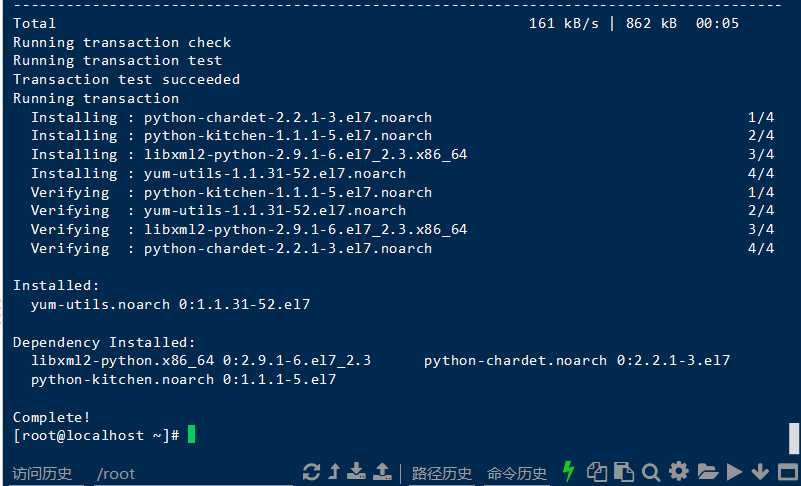801x486 pixels.
Task: Click the open folder icon
Action: coord(708,471)
